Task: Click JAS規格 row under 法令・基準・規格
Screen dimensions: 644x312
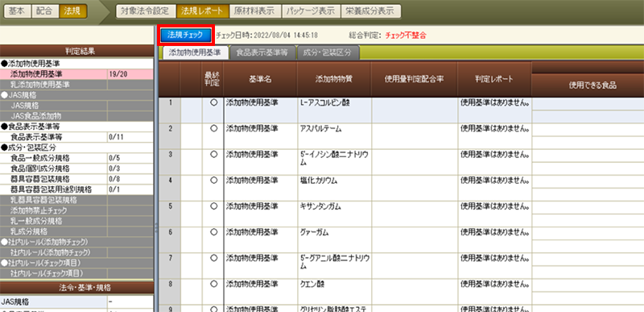Action: pyautogui.click(x=76, y=302)
